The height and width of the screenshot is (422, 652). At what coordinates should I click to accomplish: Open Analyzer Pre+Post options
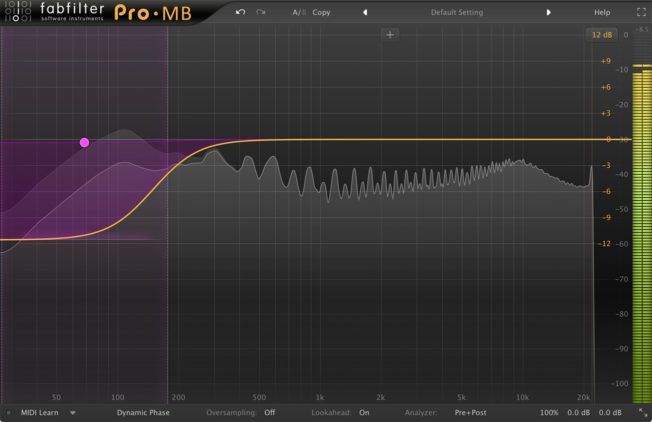pyautogui.click(x=470, y=412)
